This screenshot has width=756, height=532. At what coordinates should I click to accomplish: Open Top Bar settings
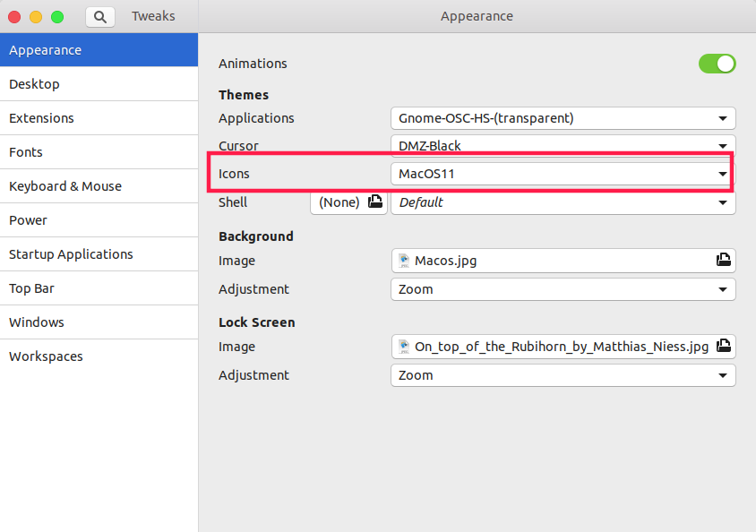[99, 288]
